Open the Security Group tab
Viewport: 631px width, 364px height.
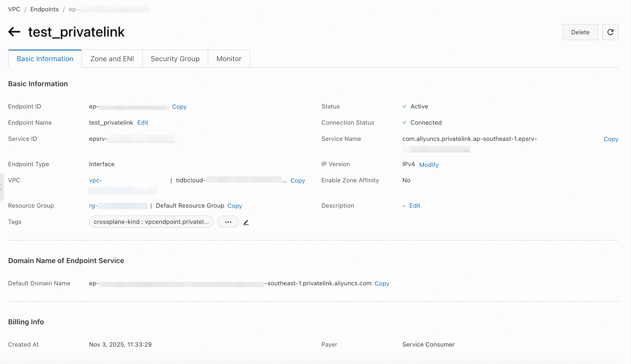[x=175, y=59]
